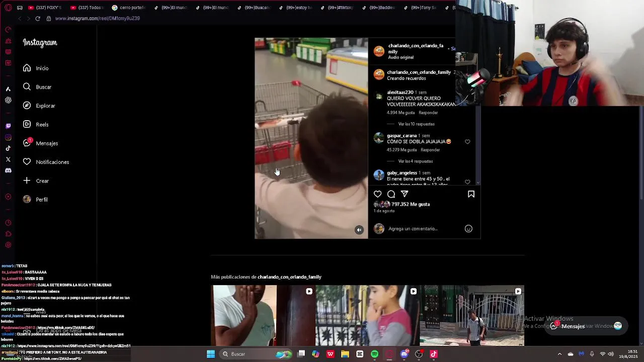Image resolution: width=644 pixels, height=362 pixels.
Task: Open the volume control in system tray
Action: coord(610,354)
